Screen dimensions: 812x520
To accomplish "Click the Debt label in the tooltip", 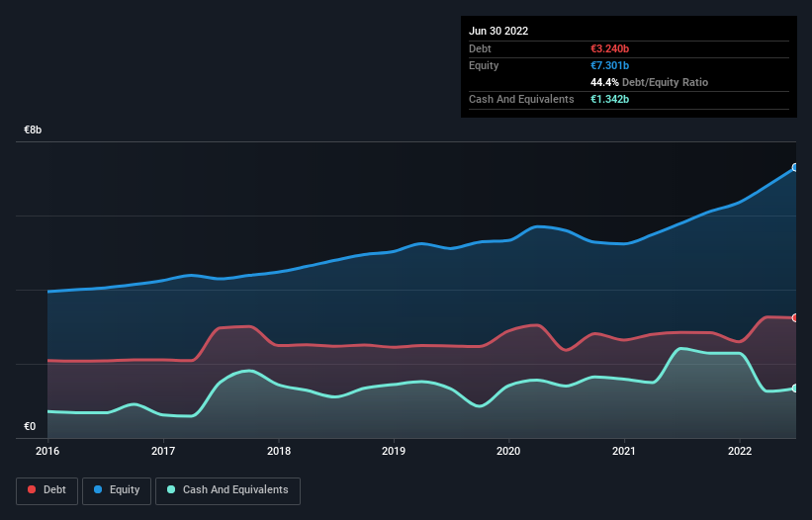I will pyautogui.click(x=480, y=48).
